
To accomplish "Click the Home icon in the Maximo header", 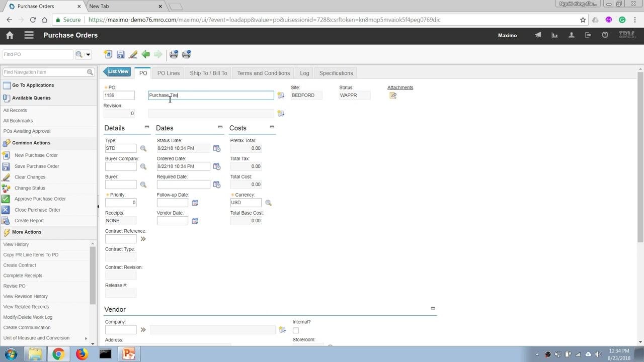I will pyautogui.click(x=10, y=35).
